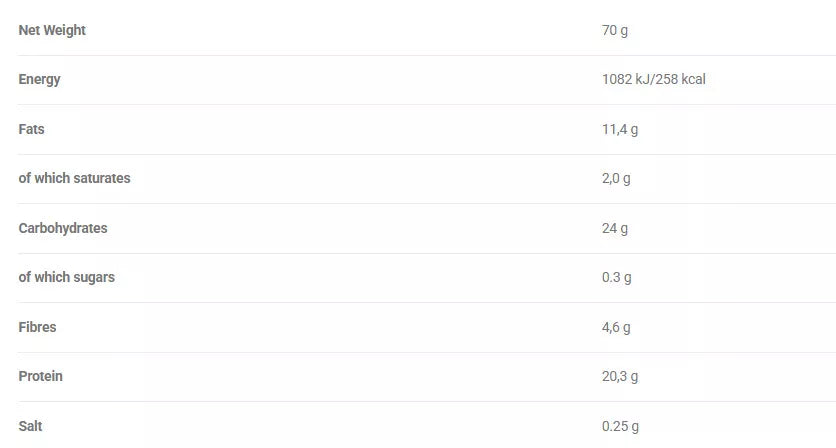
Task: Select the Energy row label
Action: tap(39, 79)
